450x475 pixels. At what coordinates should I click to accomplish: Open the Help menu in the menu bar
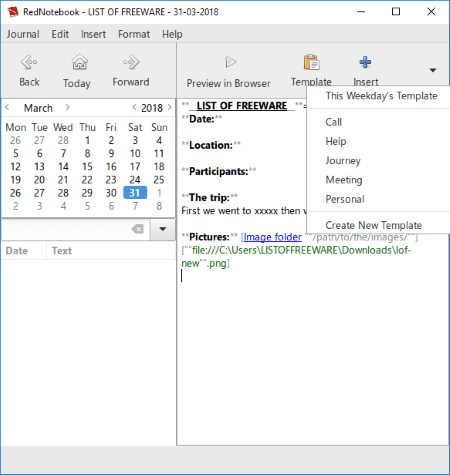point(172,34)
